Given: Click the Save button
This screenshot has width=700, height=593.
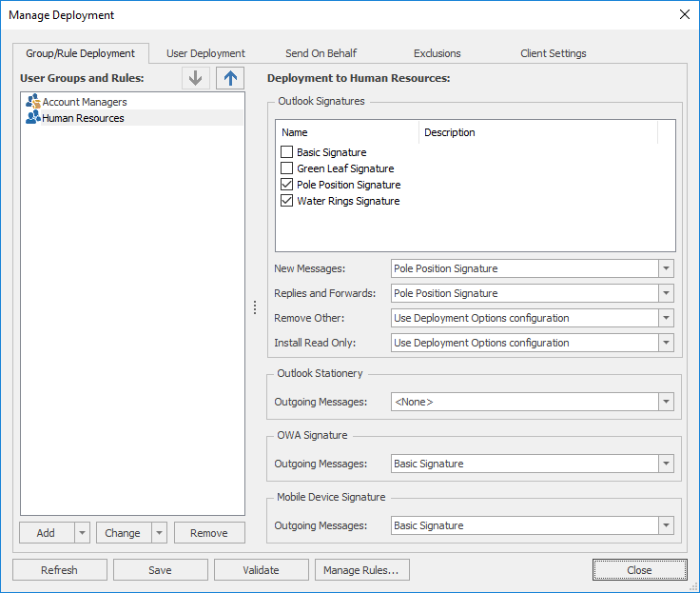Looking at the screenshot, I should pyautogui.click(x=160, y=570).
